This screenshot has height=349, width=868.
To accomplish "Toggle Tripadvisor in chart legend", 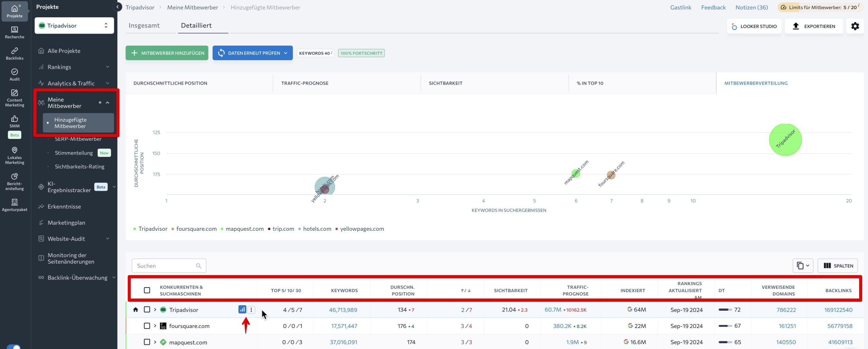I will pyautogui.click(x=150, y=229).
